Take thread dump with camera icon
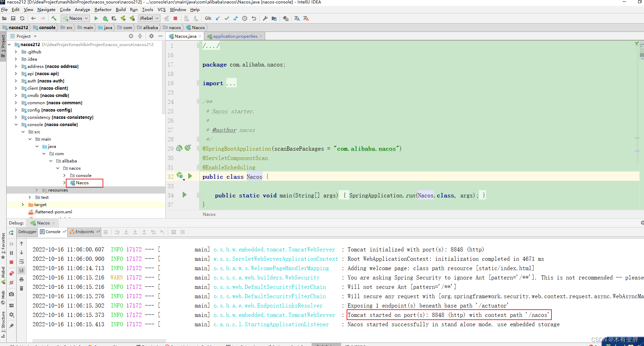 click(11, 294)
